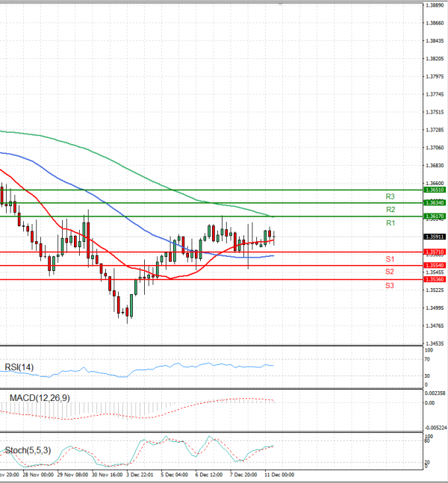Click the chart shift triangle marker at top
This screenshot has width=448, height=483.
pyautogui.click(x=281, y=4)
